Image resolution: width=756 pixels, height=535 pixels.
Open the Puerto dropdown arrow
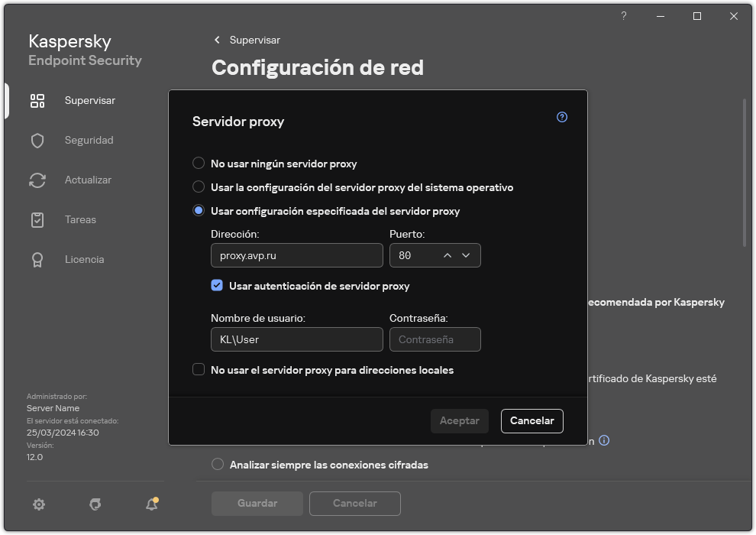pos(467,255)
